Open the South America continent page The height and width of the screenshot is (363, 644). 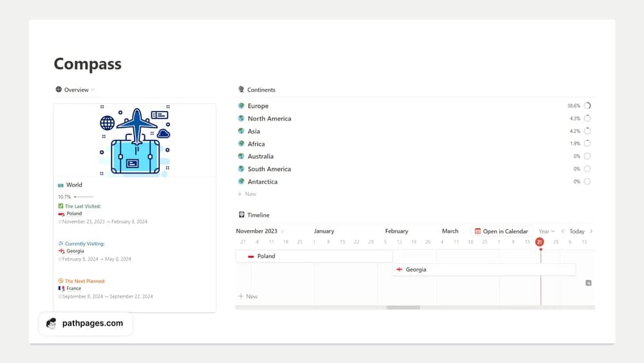[x=269, y=169]
